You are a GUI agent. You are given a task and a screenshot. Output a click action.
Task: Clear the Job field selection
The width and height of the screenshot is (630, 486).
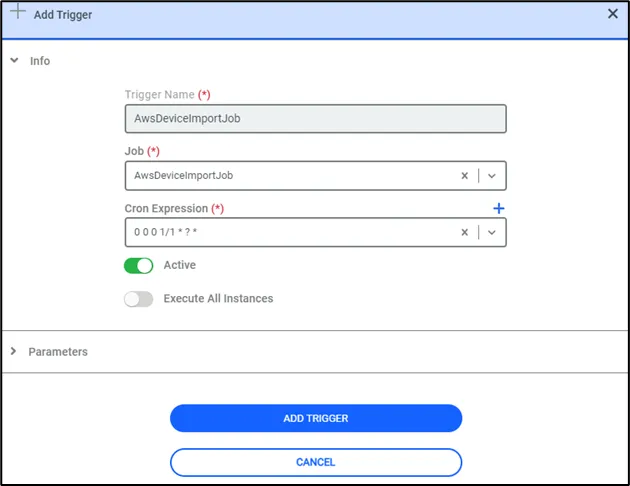[x=464, y=176]
